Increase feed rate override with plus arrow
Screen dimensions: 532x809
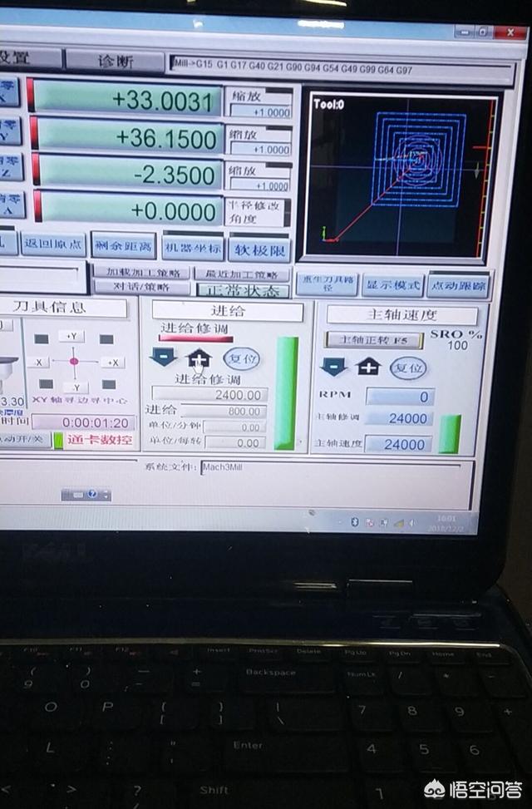point(199,359)
